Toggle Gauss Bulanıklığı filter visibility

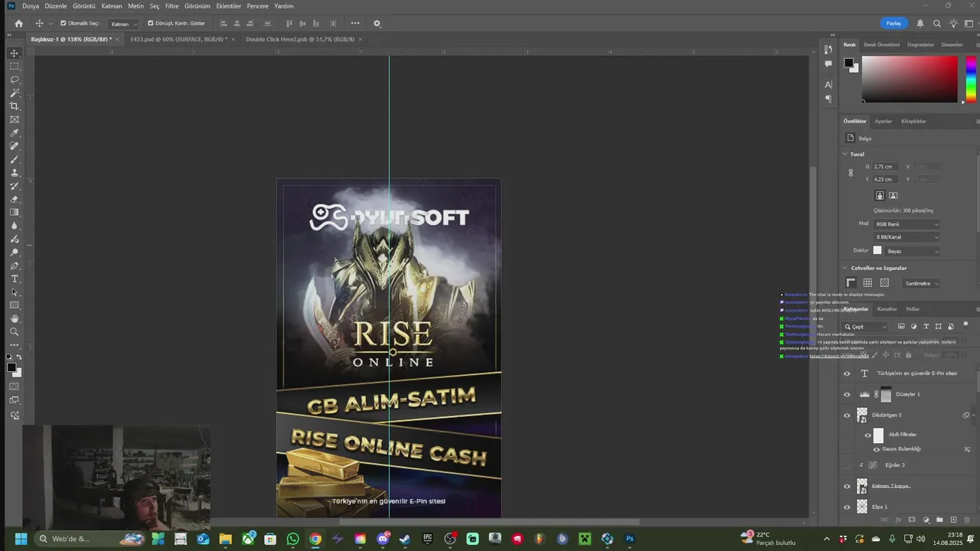point(877,449)
